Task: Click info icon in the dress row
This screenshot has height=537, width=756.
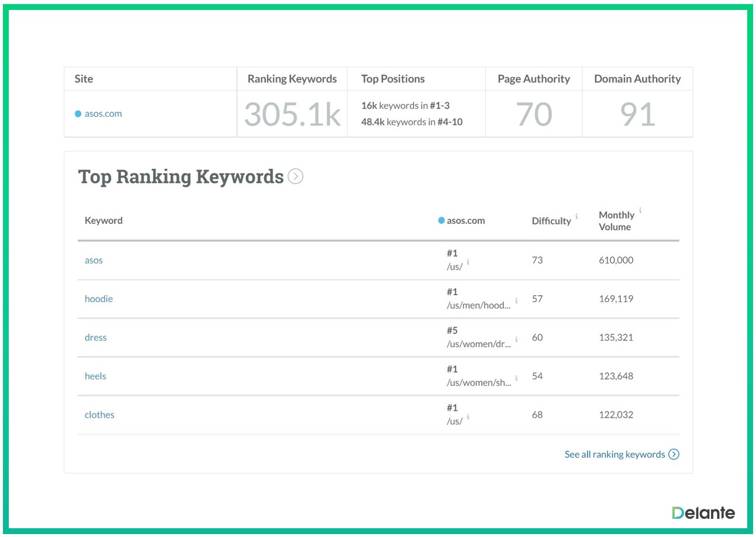Action: (516, 339)
